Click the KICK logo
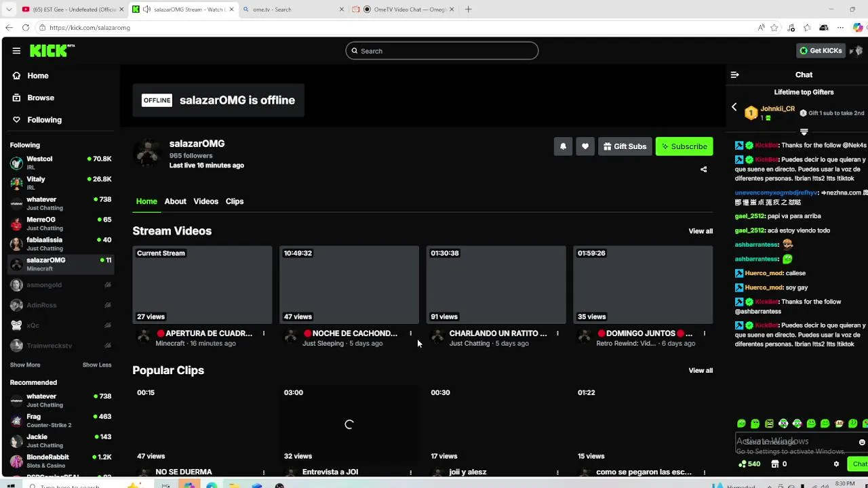Image resolution: width=868 pixels, height=488 pixels. tap(52, 51)
